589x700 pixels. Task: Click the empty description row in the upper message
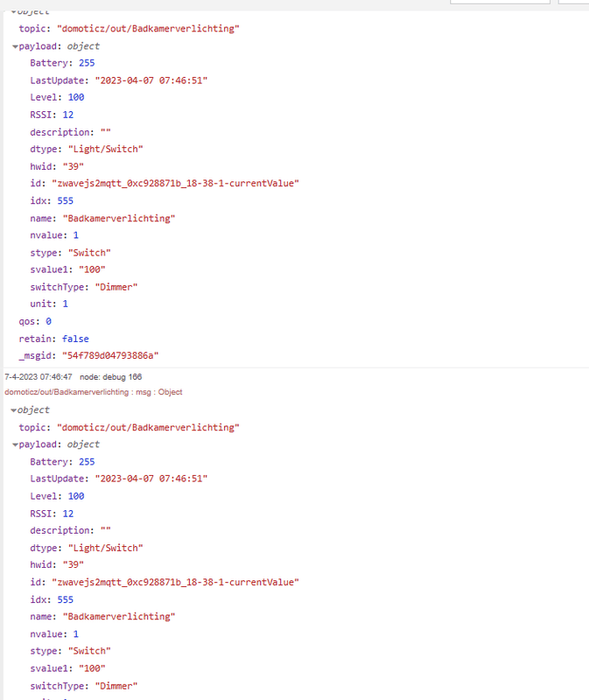point(71,133)
